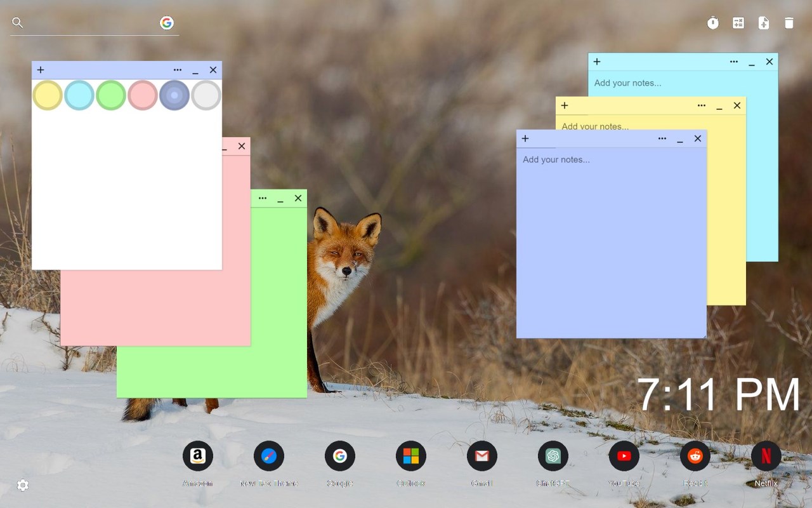
Task: Pick the yellow color circle
Action: coord(48,95)
